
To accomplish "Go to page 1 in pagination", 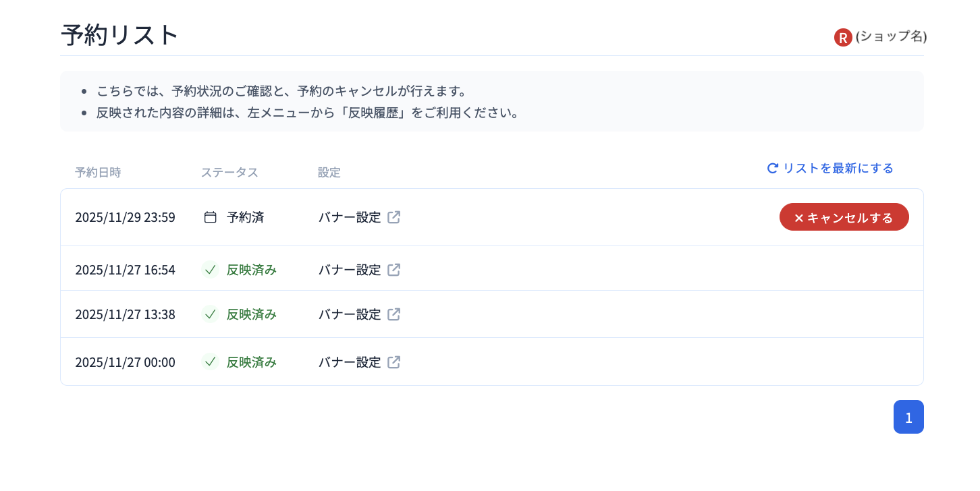I will tap(908, 417).
